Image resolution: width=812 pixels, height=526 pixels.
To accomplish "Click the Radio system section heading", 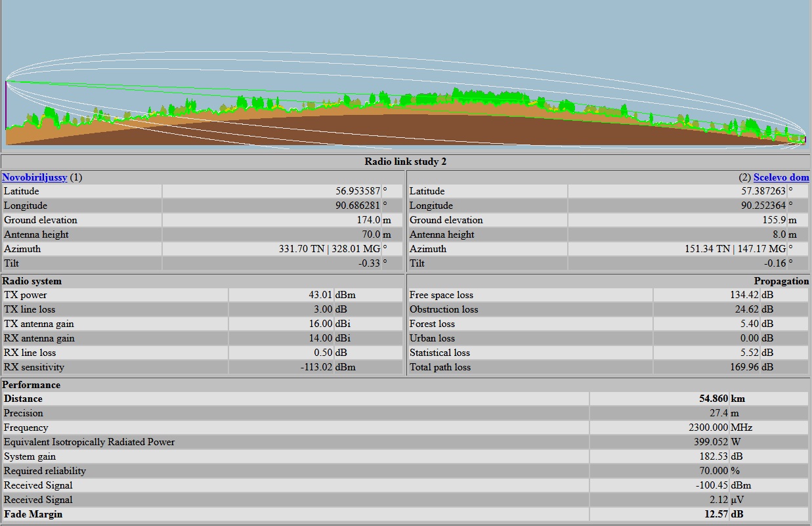I will pos(32,281).
